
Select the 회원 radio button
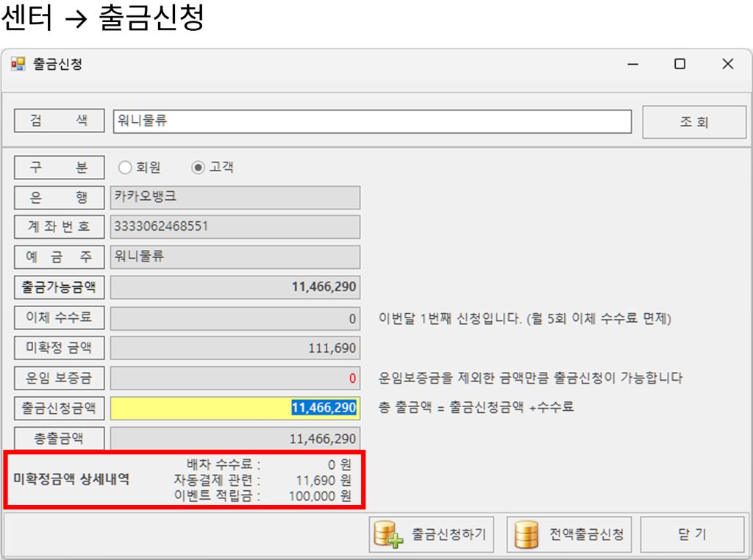[125, 168]
